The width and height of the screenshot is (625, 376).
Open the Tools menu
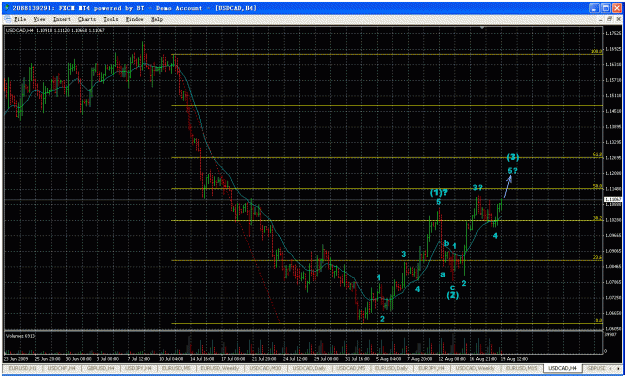[x=111, y=19]
